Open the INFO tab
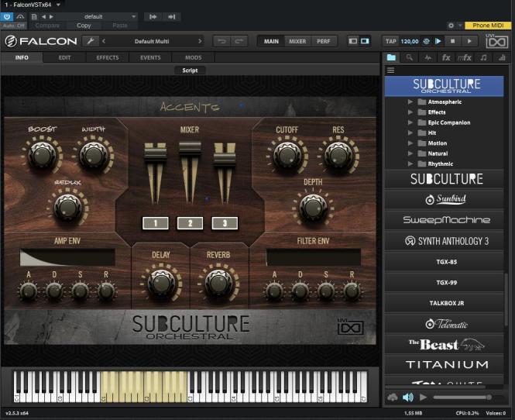Image resolution: width=515 pixels, height=420 pixels. (22, 57)
